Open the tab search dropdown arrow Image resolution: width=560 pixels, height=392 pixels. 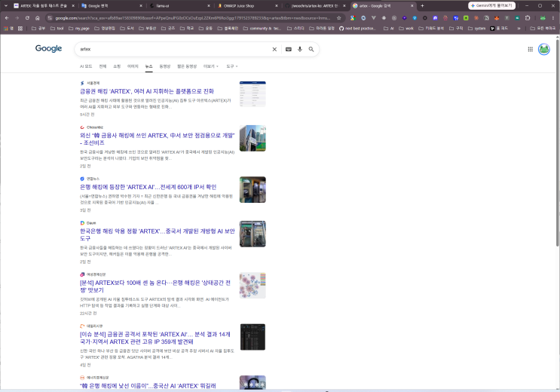pyautogui.click(x=6, y=6)
